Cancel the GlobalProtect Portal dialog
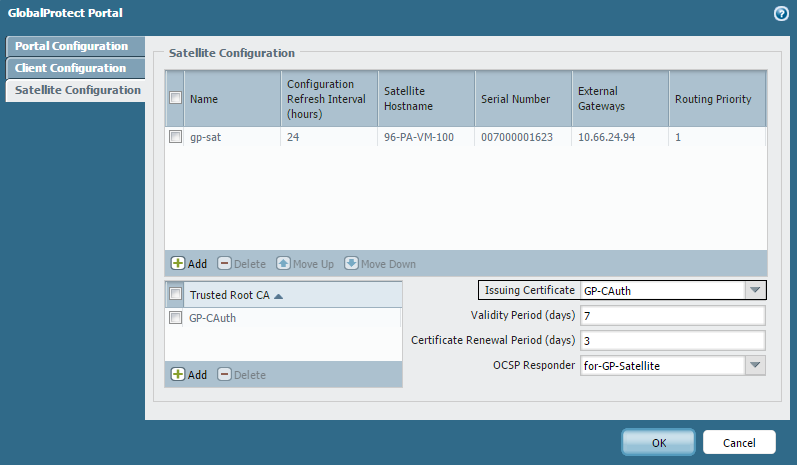Viewport: 797px width, 465px height. 739,442
